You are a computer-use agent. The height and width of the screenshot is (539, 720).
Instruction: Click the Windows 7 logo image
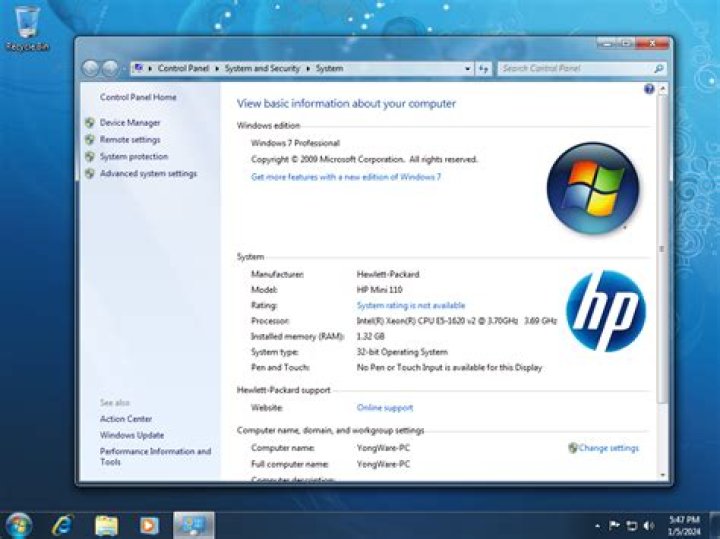pyautogui.click(x=592, y=188)
